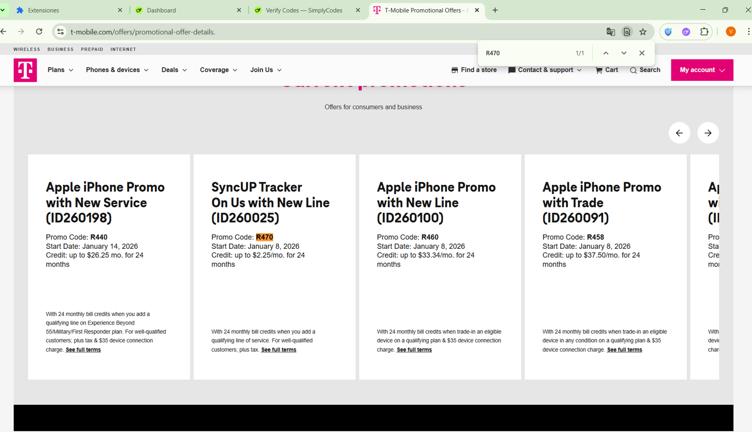Click Apple iPhone Promo with New Service heading
752x432 pixels.
105,202
